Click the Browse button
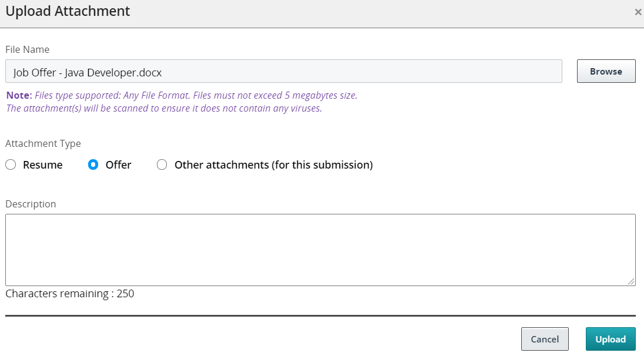The width and height of the screenshot is (644, 356). tap(606, 71)
